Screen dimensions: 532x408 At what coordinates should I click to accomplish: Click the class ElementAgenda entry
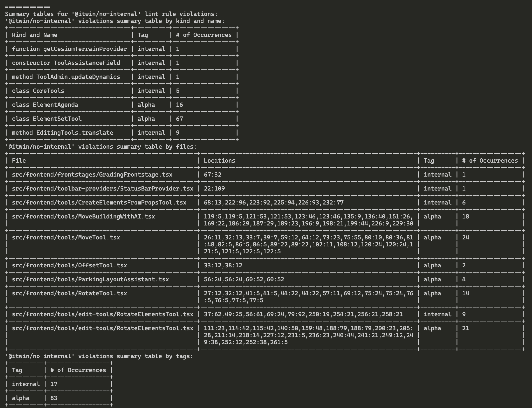tap(45, 105)
